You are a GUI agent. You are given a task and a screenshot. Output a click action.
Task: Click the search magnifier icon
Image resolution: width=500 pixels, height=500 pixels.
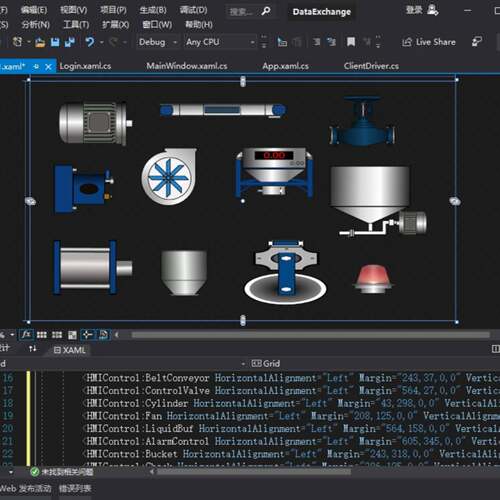pos(266,11)
